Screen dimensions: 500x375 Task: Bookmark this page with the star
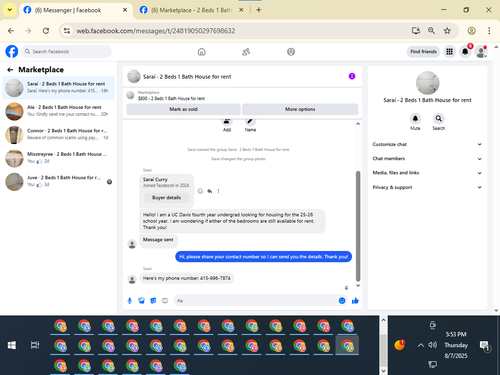(447, 31)
